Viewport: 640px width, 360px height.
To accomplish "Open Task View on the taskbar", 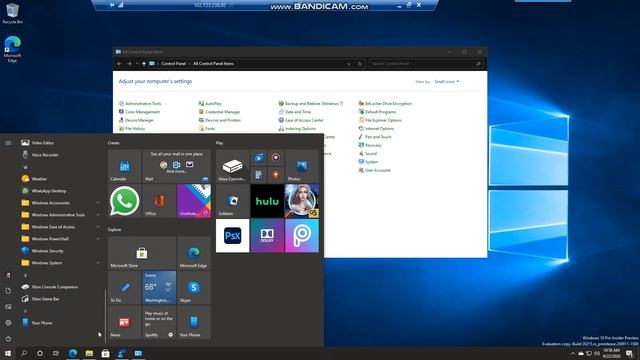I will 56,353.
